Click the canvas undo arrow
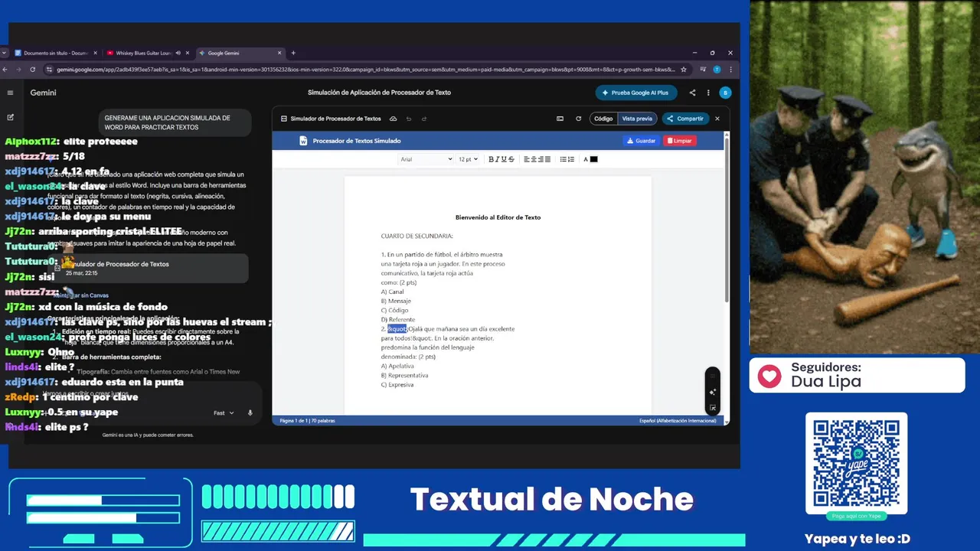Viewport: 980px width, 551px height. click(409, 119)
